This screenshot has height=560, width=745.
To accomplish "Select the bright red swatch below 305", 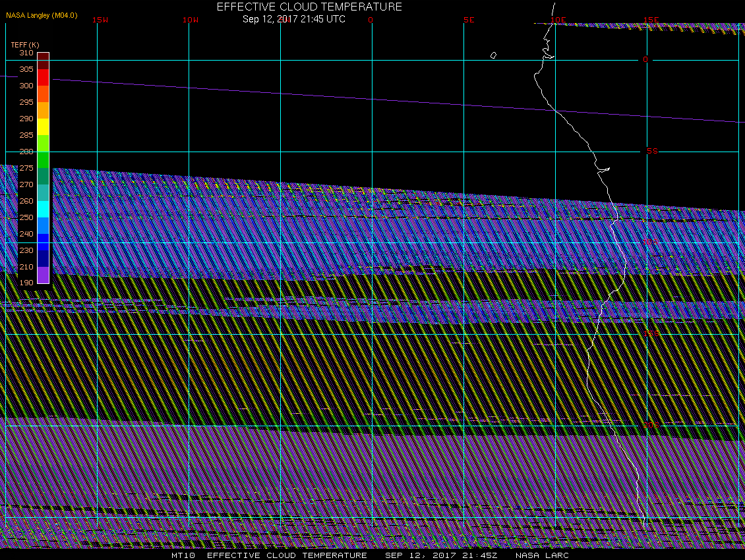I will click(43, 77).
